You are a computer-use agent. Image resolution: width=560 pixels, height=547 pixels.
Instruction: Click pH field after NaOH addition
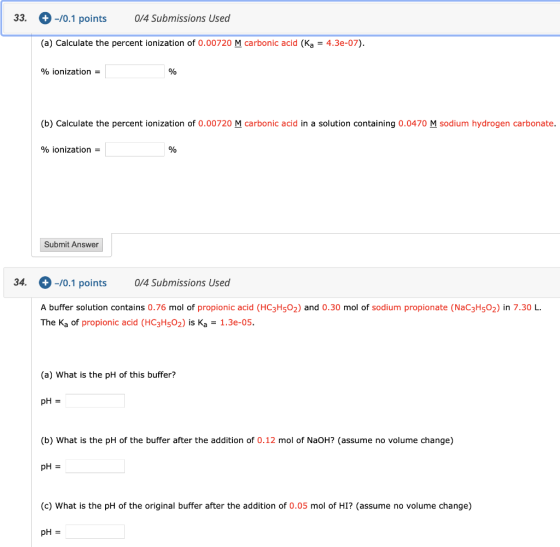[x=95, y=466]
